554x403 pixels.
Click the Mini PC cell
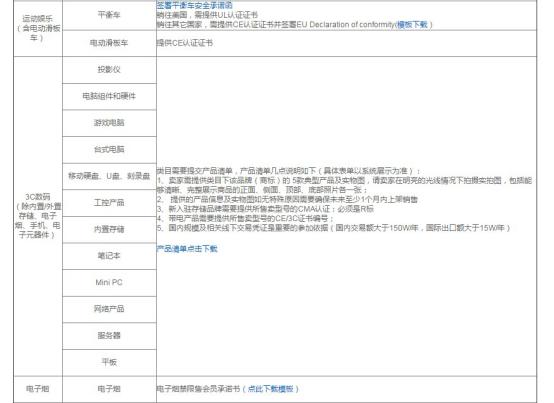(x=109, y=283)
